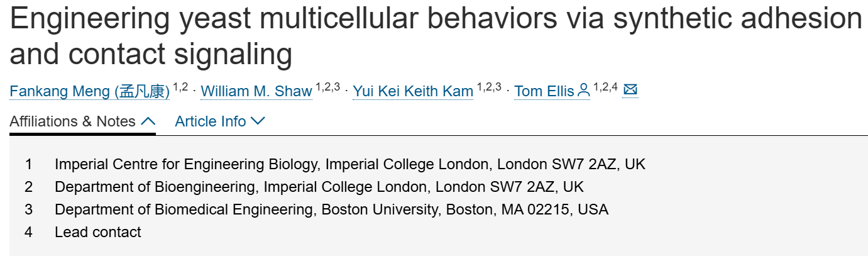Click the Lead contact note
Viewport: 868px width, 256px height.
tap(98, 232)
